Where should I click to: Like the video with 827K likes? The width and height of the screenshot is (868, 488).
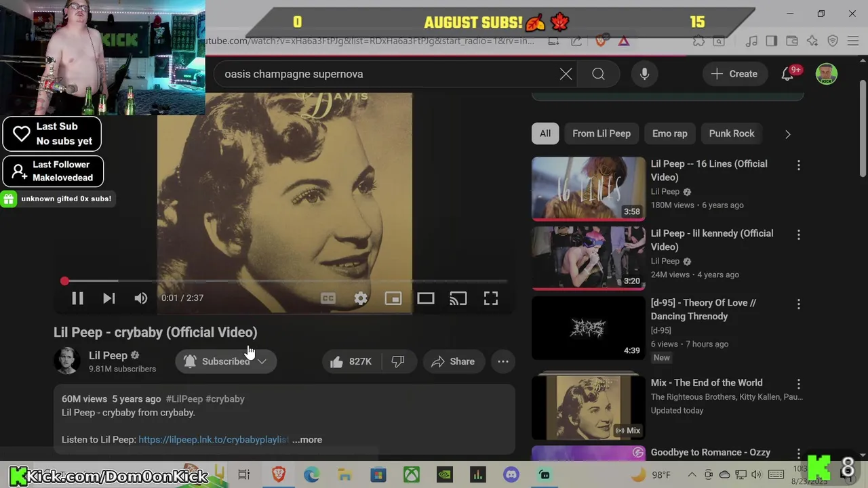coord(351,361)
